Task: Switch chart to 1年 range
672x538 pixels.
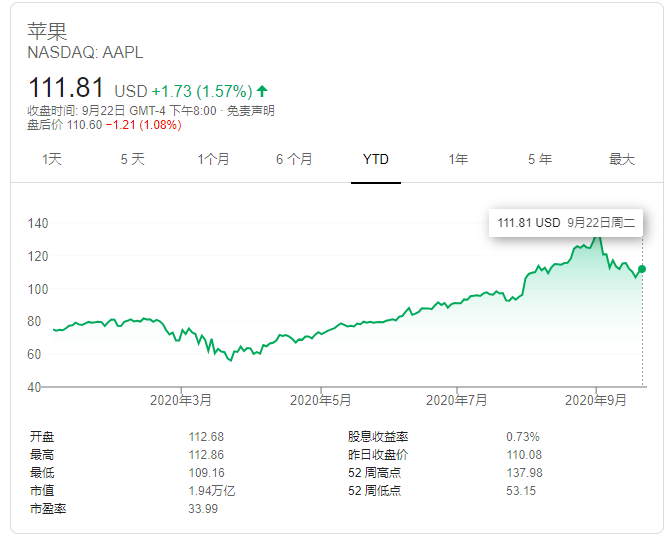Action: coord(458,159)
